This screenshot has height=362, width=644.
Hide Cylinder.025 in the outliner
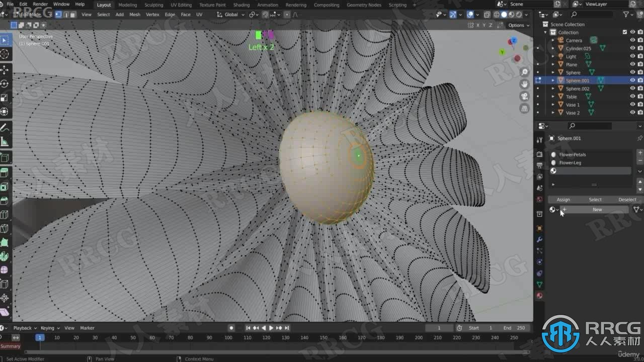pos(632,48)
